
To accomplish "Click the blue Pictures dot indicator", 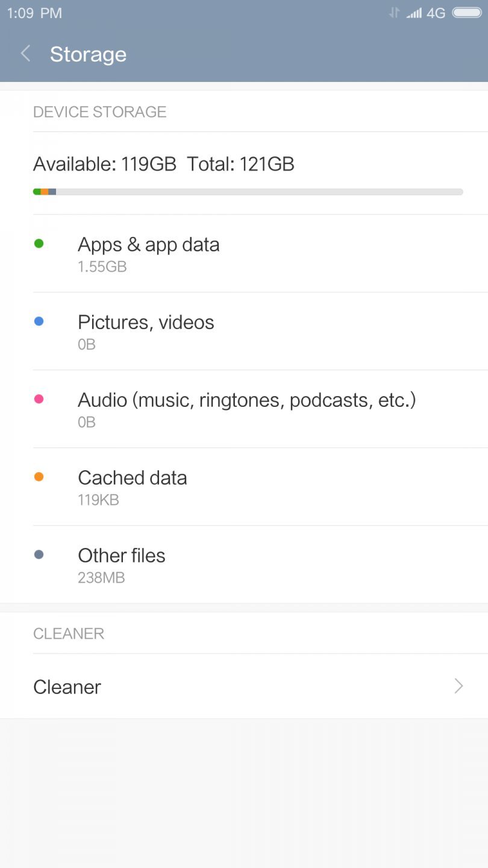I will click(39, 321).
